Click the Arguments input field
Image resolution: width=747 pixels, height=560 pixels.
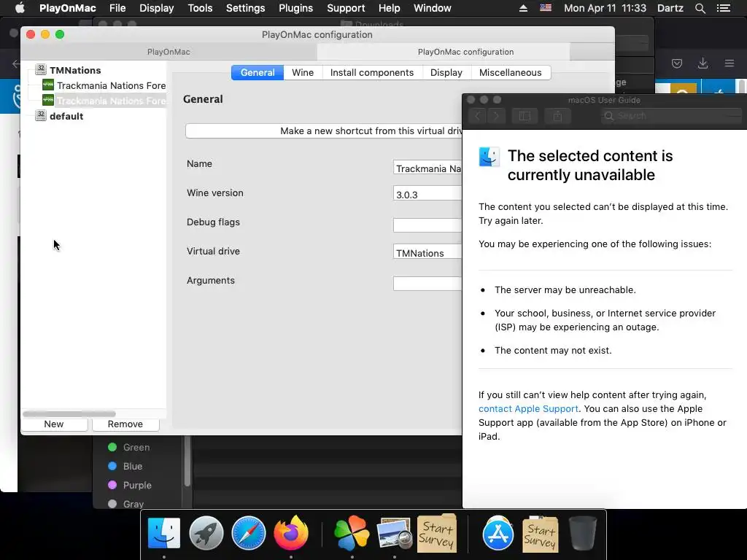[427, 283]
